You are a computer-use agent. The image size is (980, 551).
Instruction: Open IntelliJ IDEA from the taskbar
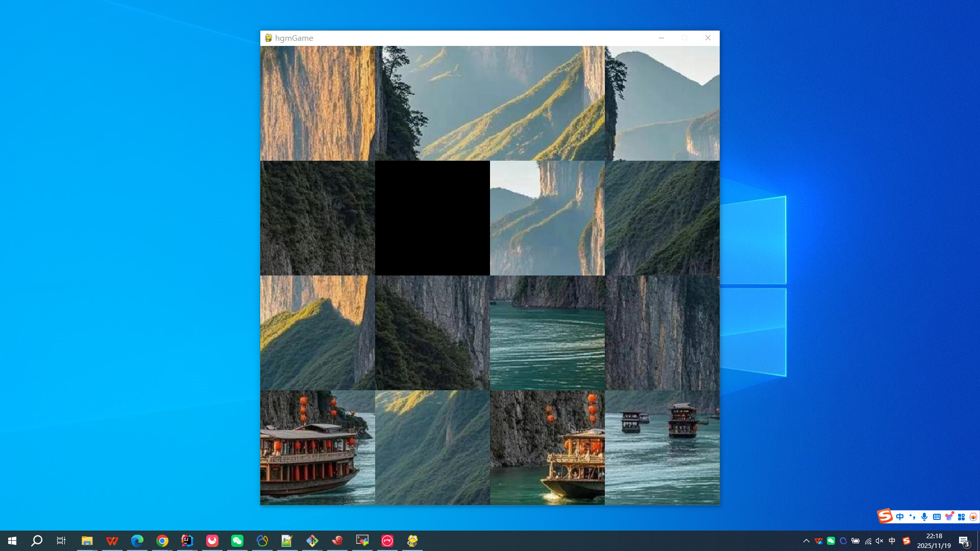coord(187,542)
